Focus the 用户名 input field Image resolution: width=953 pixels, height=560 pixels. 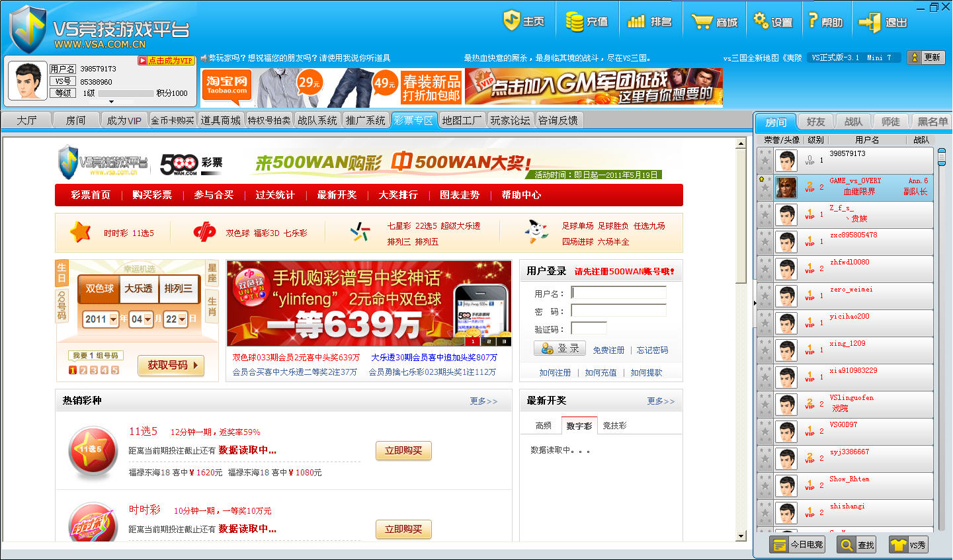tap(618, 293)
